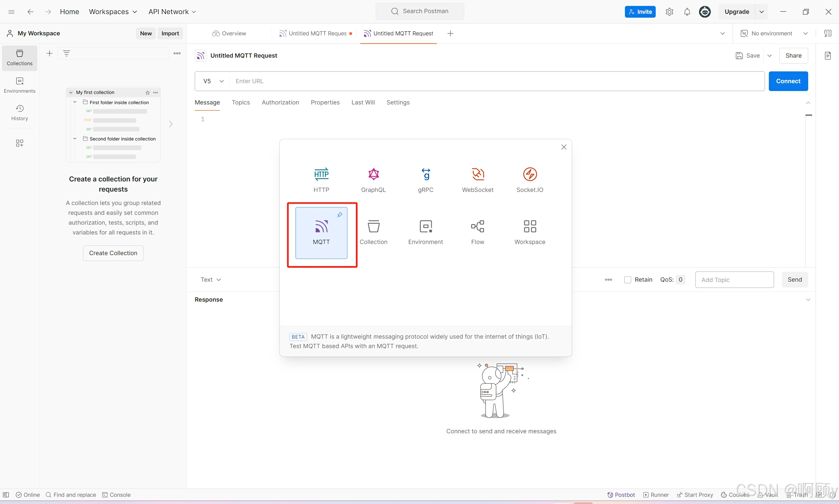Click the Create Collection button
This screenshot has width=839, height=504.
[x=113, y=253]
